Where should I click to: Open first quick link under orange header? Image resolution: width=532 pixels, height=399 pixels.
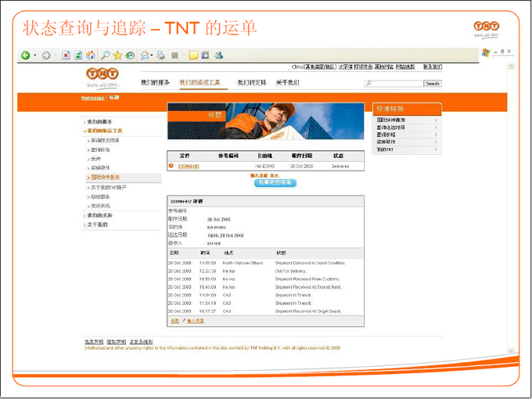[391, 120]
